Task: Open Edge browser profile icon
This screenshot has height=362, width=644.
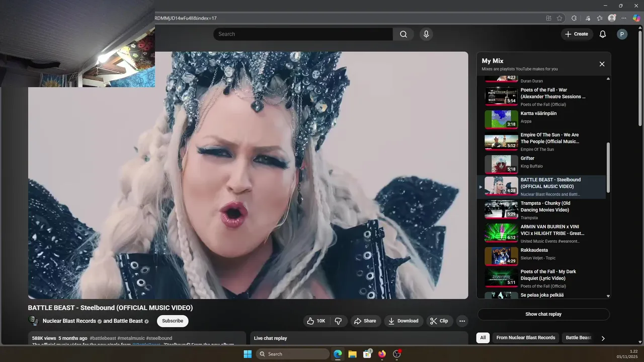Action: (x=612, y=18)
